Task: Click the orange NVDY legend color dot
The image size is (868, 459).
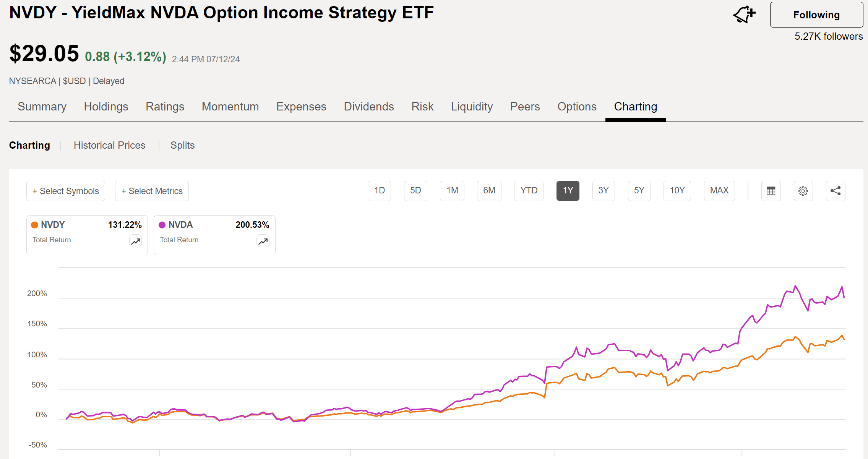Action: [35, 225]
